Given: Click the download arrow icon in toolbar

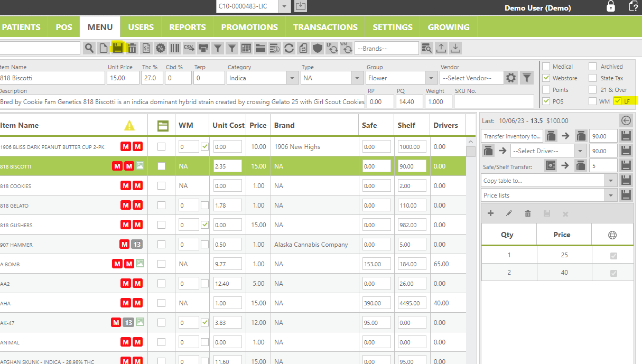Looking at the screenshot, I should tap(455, 48).
